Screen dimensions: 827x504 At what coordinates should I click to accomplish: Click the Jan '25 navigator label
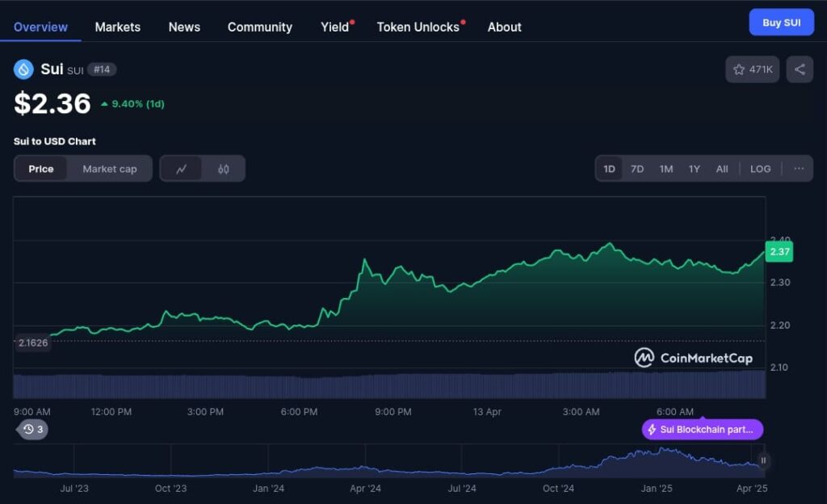coord(656,488)
